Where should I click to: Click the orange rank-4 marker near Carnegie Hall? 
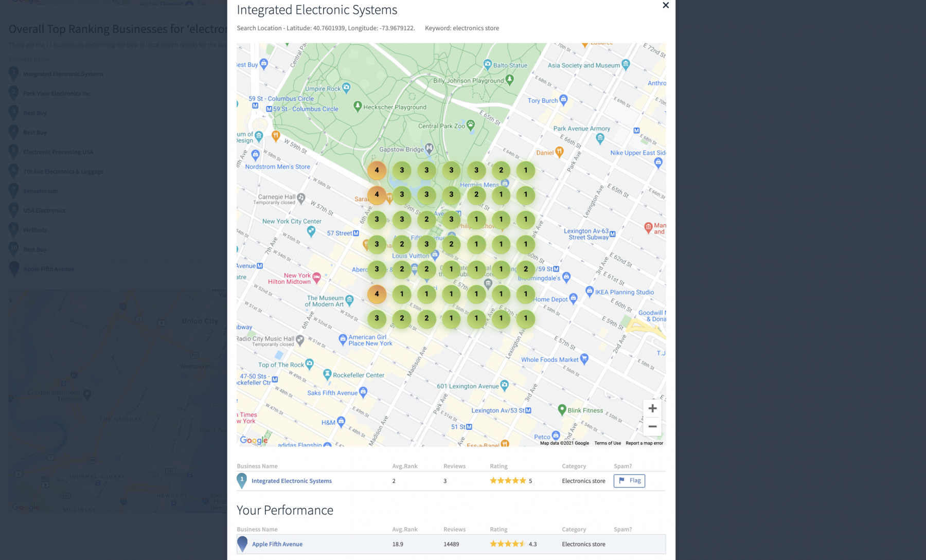(377, 195)
